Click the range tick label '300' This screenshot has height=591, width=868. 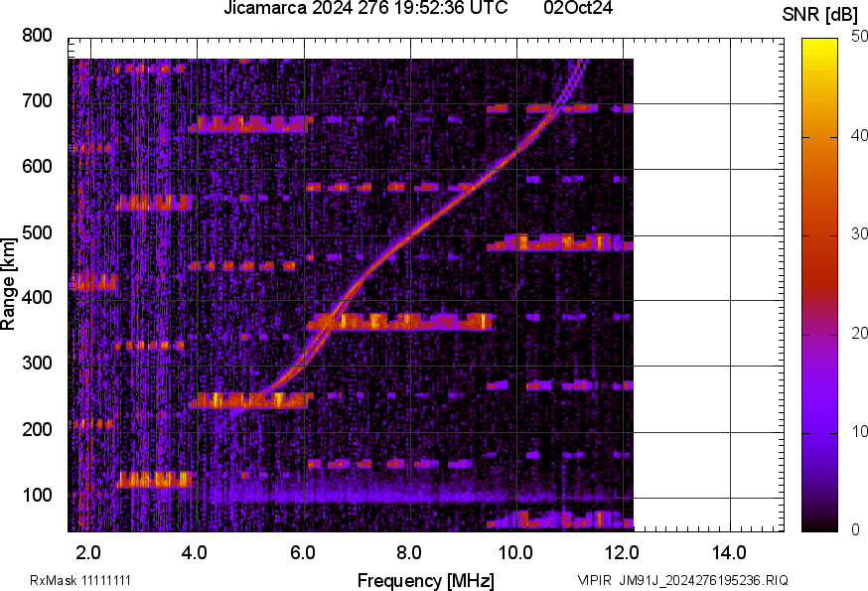pos(37,364)
